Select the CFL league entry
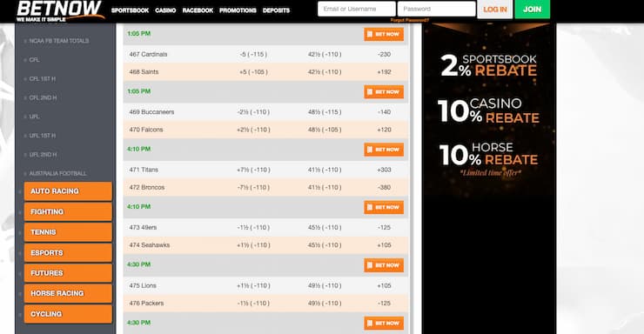Image resolution: width=644 pixels, height=334 pixels. 34,60
